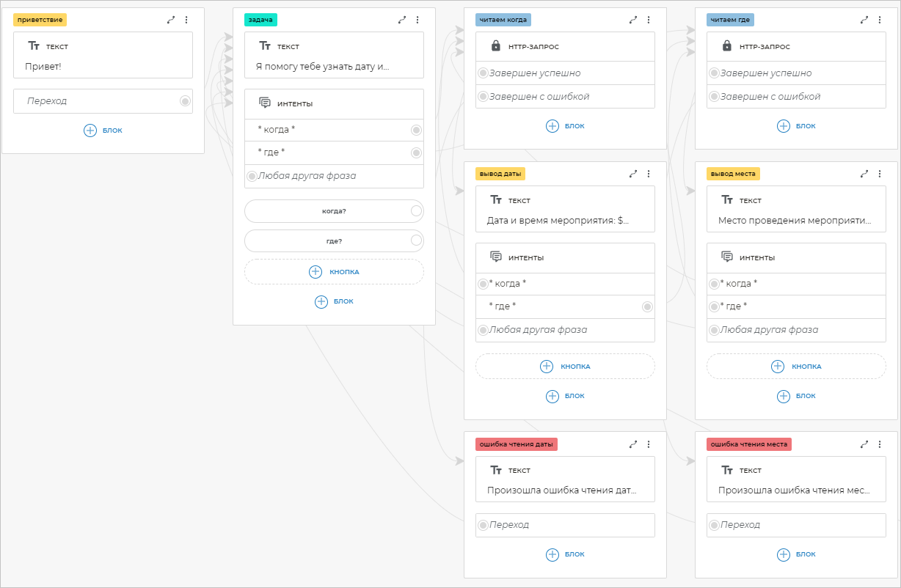Click the connector circle beside the '* когда *' intent in задача
This screenshot has height=588, width=901.
(416, 130)
